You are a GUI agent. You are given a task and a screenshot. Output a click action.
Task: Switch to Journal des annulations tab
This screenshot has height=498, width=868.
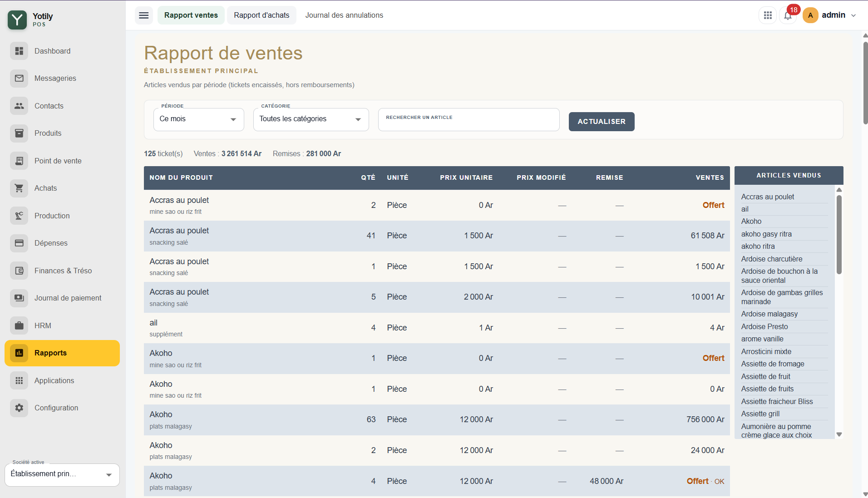tap(344, 15)
